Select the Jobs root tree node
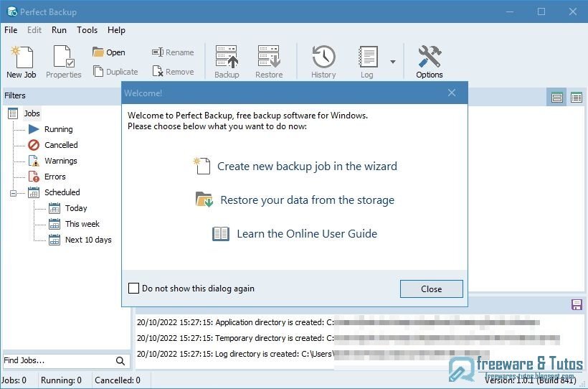The width and height of the screenshot is (588, 389). click(x=32, y=113)
